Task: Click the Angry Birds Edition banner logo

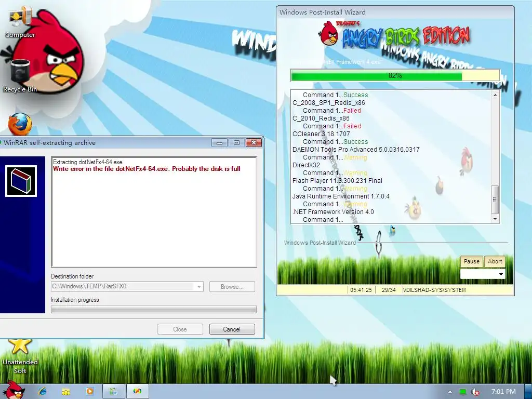Action: (394, 35)
